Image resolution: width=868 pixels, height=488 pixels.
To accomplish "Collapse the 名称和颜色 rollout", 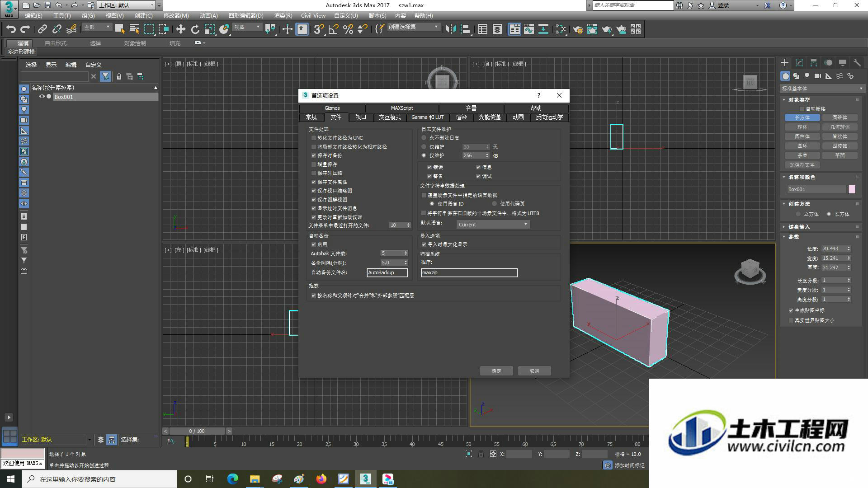I will click(802, 177).
